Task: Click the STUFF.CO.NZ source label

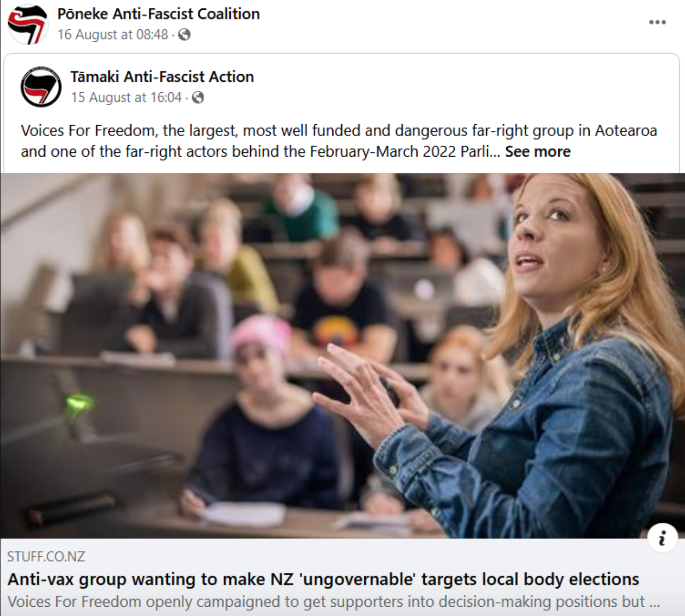Action: [x=46, y=557]
